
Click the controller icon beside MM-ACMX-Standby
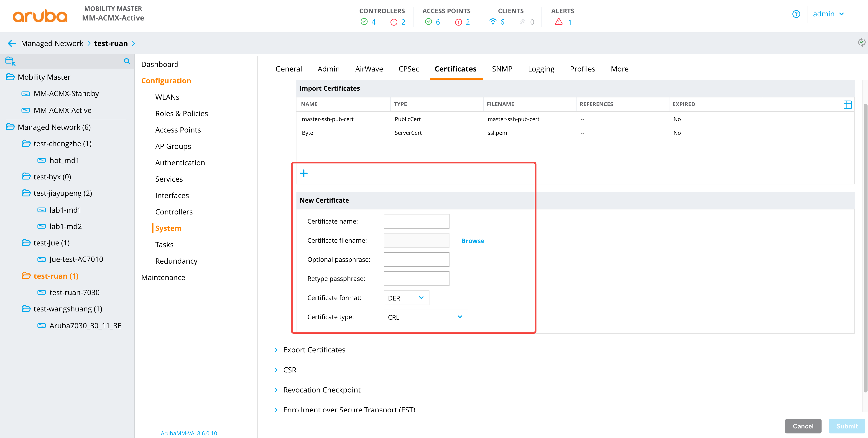pyautogui.click(x=26, y=94)
